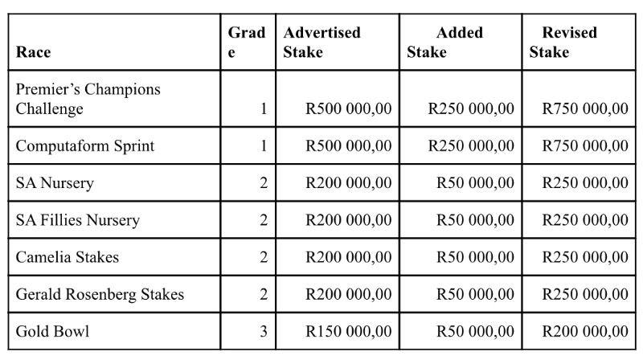Click the Advertised Stake column header
The height and width of the screenshot is (364, 643).
point(321,43)
